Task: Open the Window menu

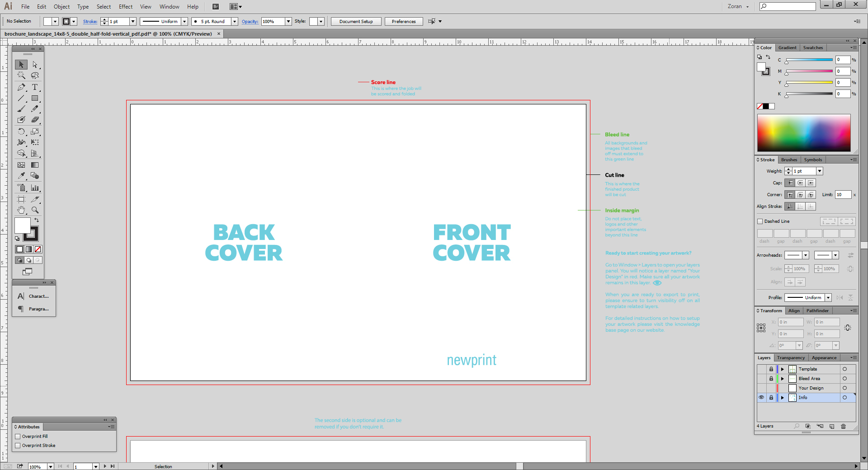Action: click(x=170, y=6)
